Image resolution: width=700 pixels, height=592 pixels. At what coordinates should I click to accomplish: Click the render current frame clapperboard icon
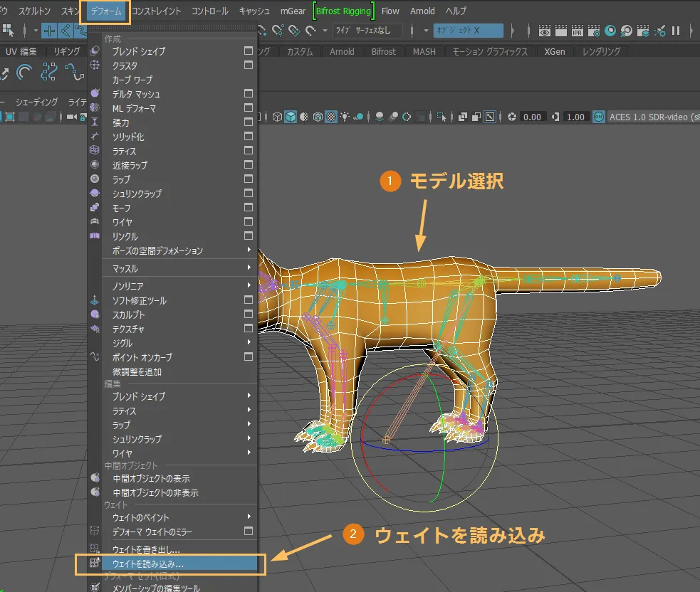[560, 31]
